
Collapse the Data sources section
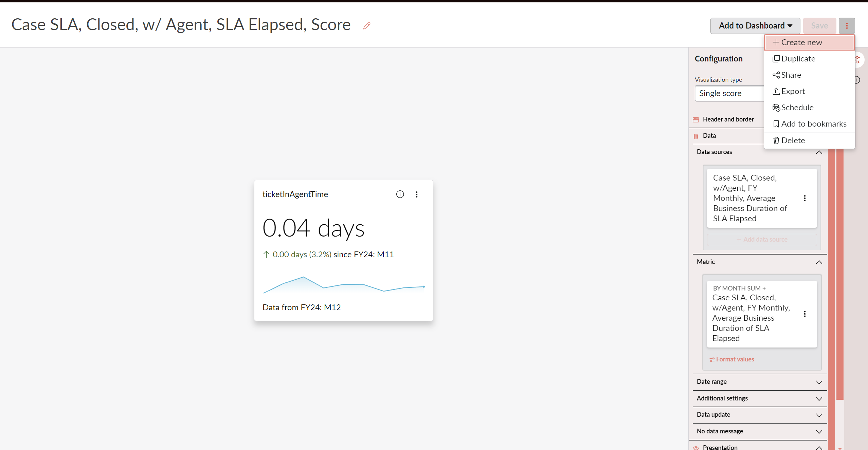(x=819, y=152)
